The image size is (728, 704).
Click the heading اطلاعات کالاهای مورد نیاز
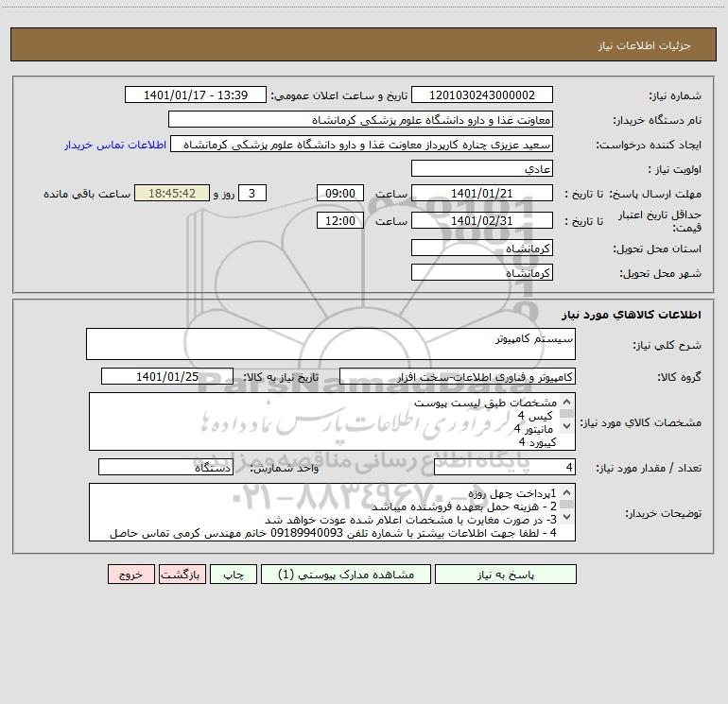tap(632, 315)
